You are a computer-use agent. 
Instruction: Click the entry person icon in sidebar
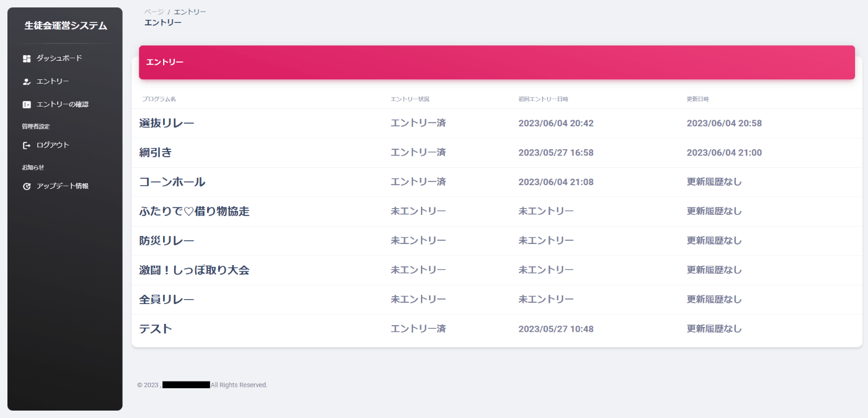click(27, 81)
